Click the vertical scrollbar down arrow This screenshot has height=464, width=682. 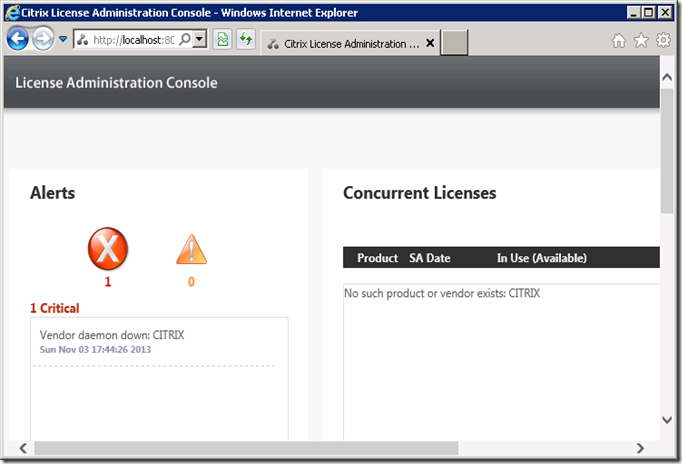[x=667, y=420]
